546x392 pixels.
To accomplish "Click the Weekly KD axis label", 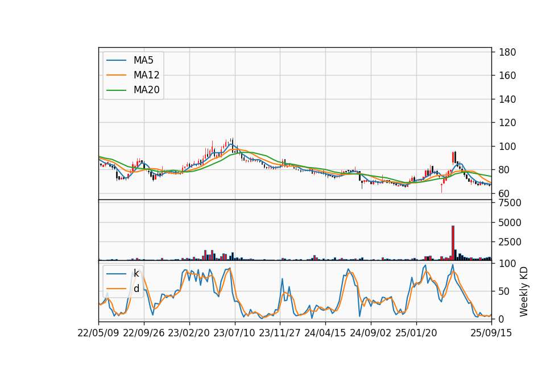I will pos(524,291).
